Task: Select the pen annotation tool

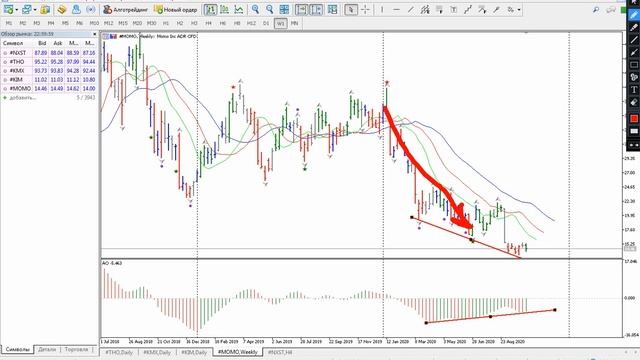Action: [634, 15]
